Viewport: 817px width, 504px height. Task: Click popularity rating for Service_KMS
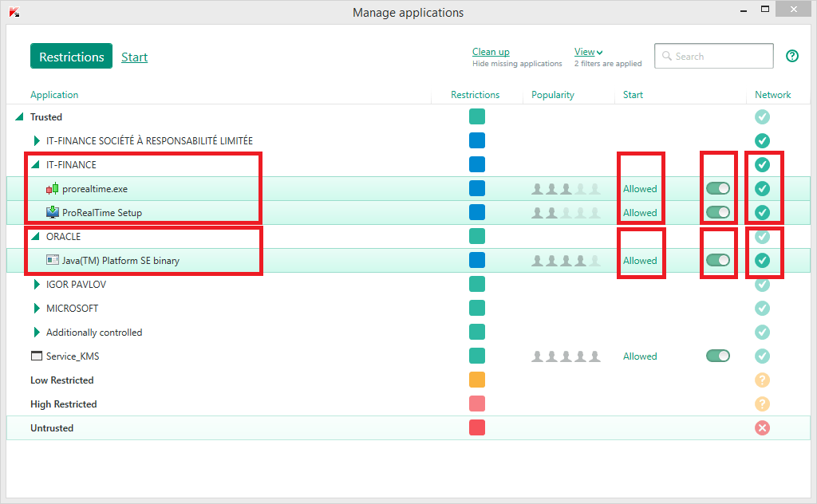click(x=566, y=356)
